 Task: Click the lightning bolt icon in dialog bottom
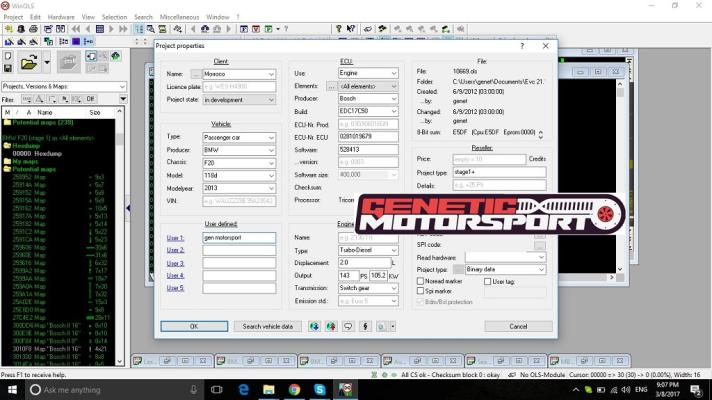pyautogui.click(x=365, y=326)
